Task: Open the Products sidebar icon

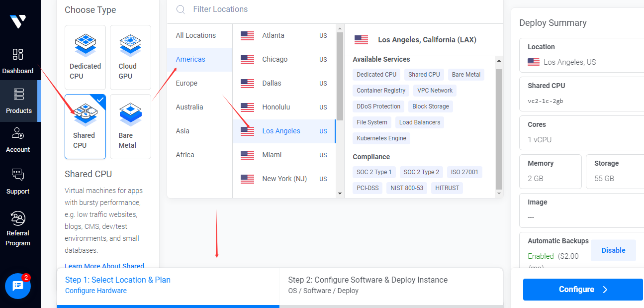Action: click(19, 94)
